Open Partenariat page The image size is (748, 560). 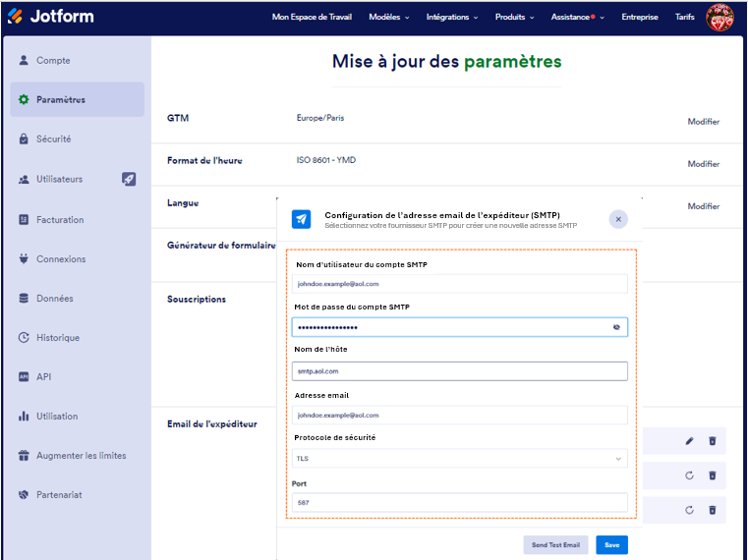pyautogui.click(x=78, y=494)
